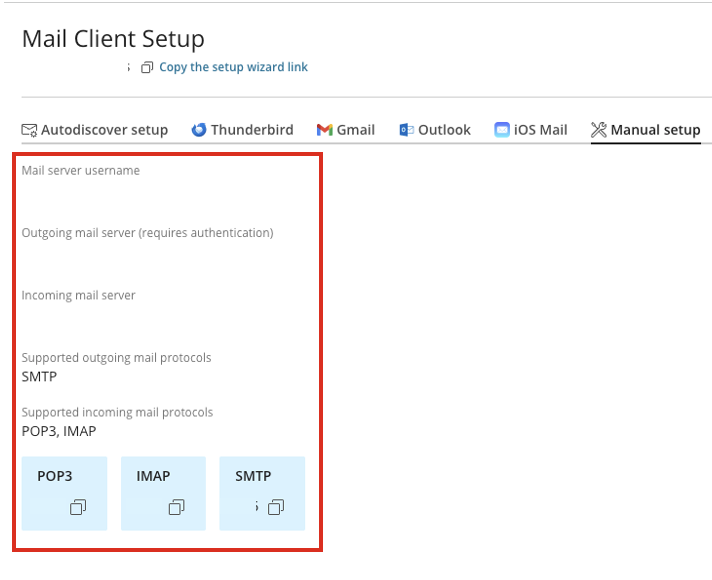The image size is (712, 580).
Task: Switch to the Thunderbird tab
Action: coord(252,130)
